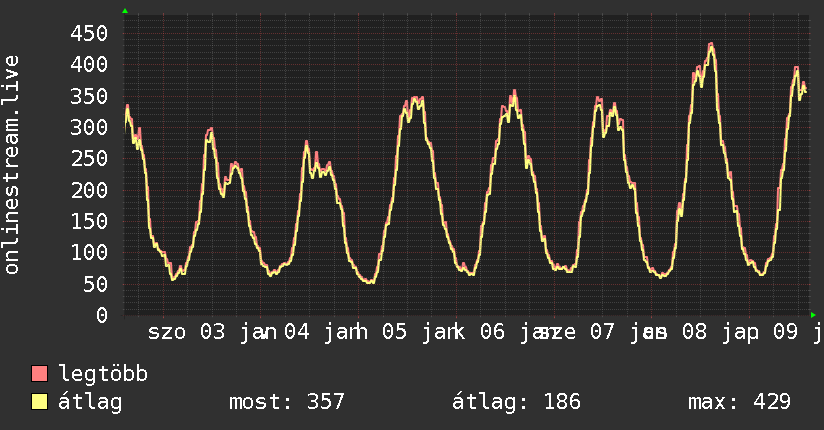This screenshot has height=430, width=824.
Task: Click the green arrow atop the y-axis
Action: pos(125,11)
